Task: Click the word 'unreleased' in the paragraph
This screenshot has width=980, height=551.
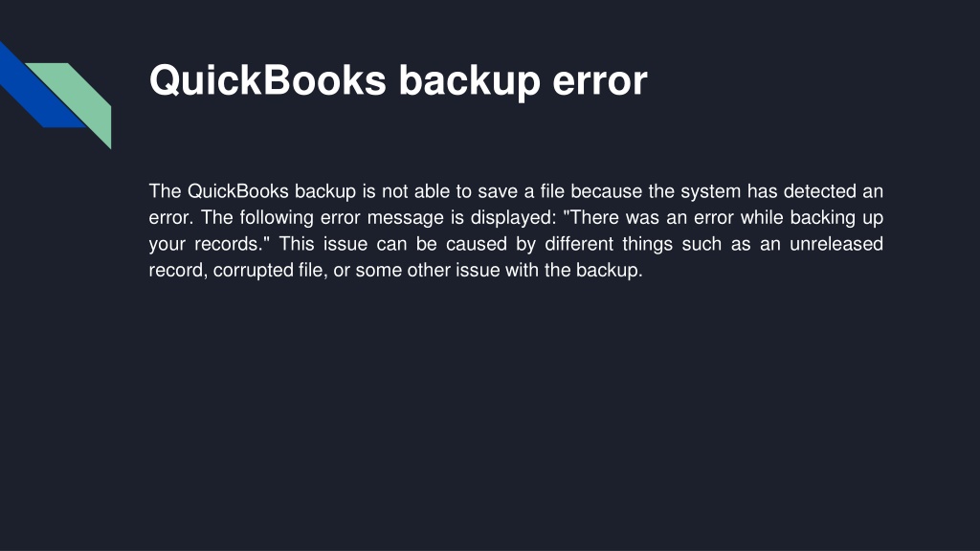Action: (x=836, y=244)
